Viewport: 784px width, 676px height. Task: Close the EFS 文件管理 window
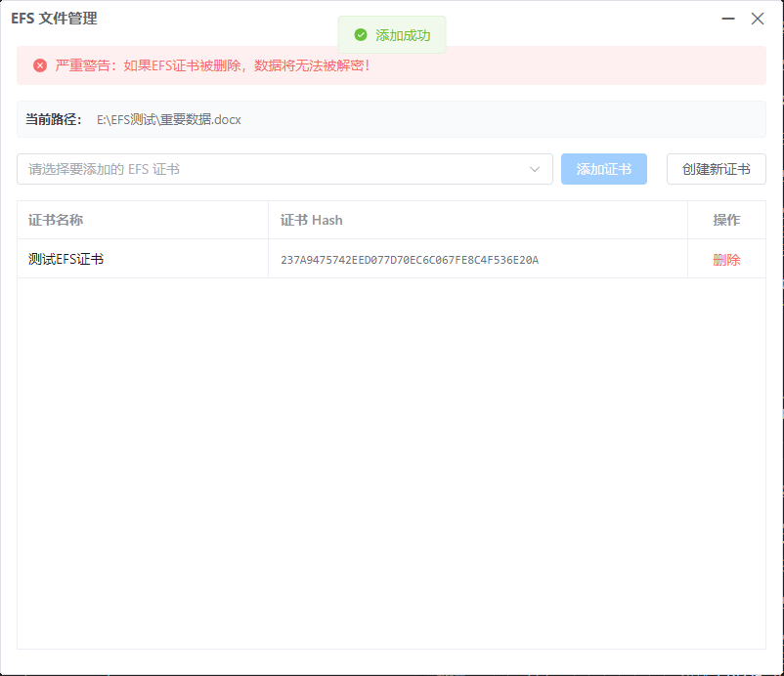tap(758, 19)
